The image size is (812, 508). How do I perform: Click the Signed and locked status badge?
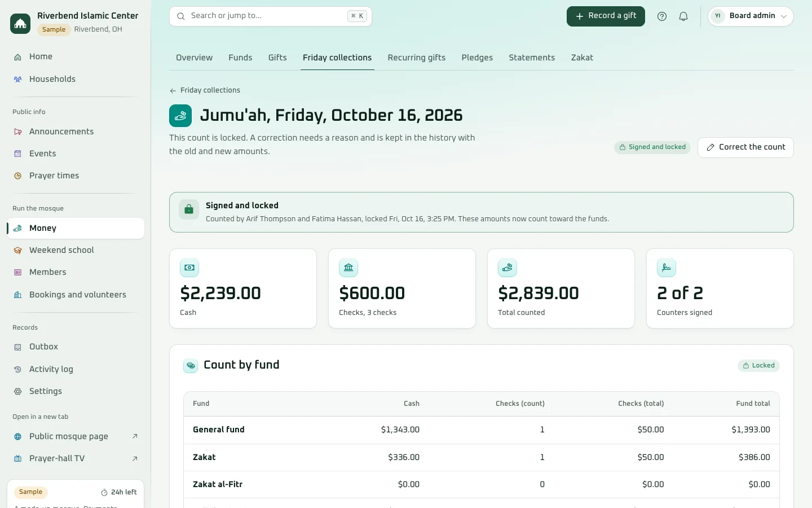pos(652,147)
